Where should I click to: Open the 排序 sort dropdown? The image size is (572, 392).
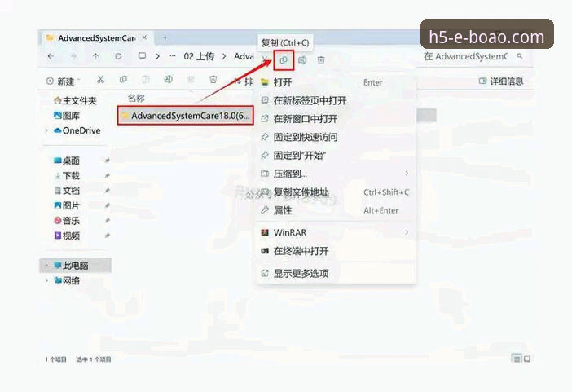point(244,81)
